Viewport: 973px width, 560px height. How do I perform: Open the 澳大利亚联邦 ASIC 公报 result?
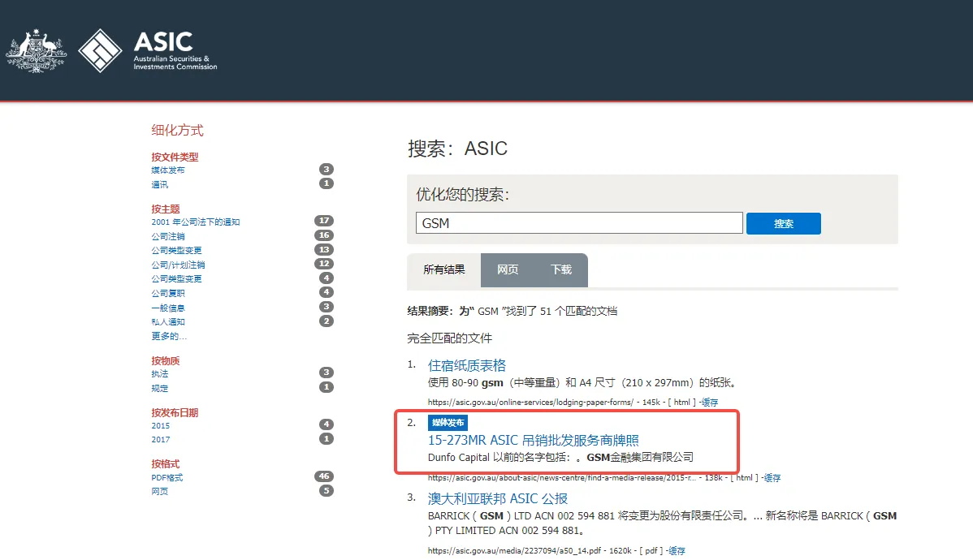click(x=498, y=498)
